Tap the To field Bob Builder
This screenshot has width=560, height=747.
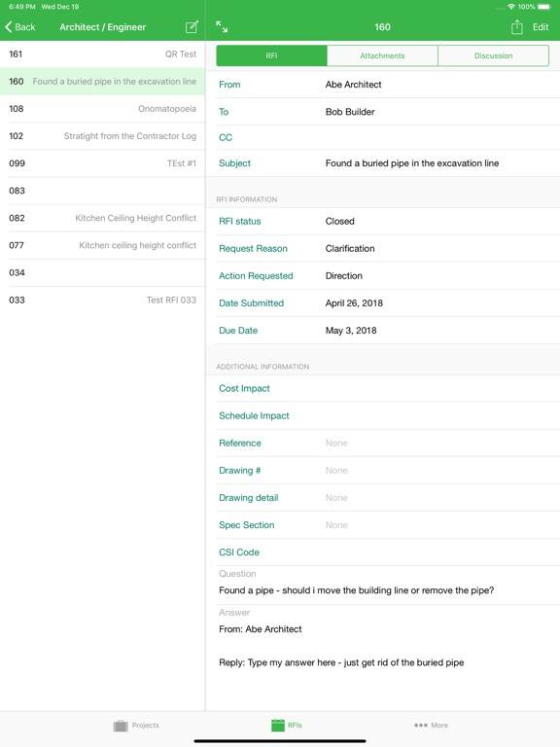pyautogui.click(x=383, y=112)
